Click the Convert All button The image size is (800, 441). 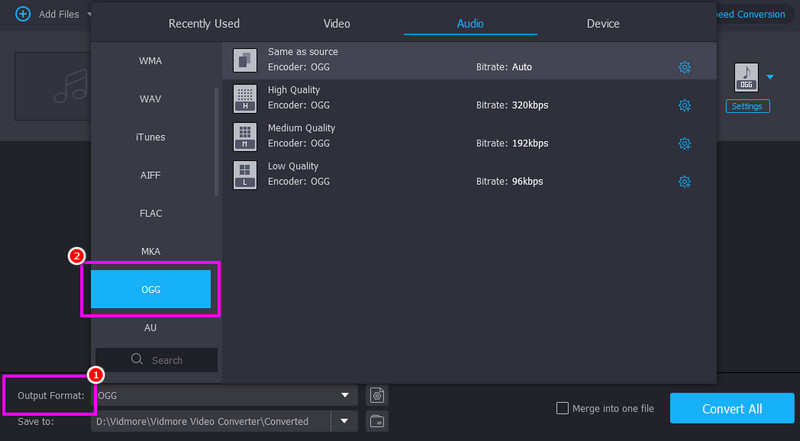(732, 408)
